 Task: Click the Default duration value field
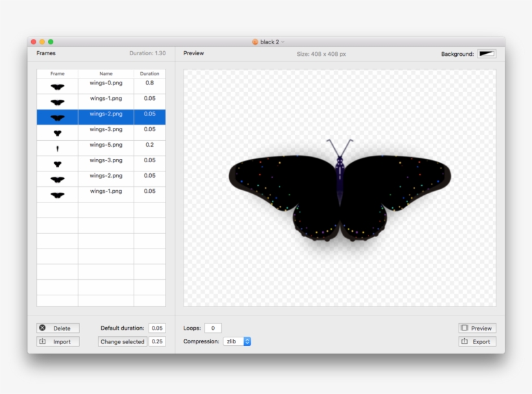pyautogui.click(x=158, y=328)
